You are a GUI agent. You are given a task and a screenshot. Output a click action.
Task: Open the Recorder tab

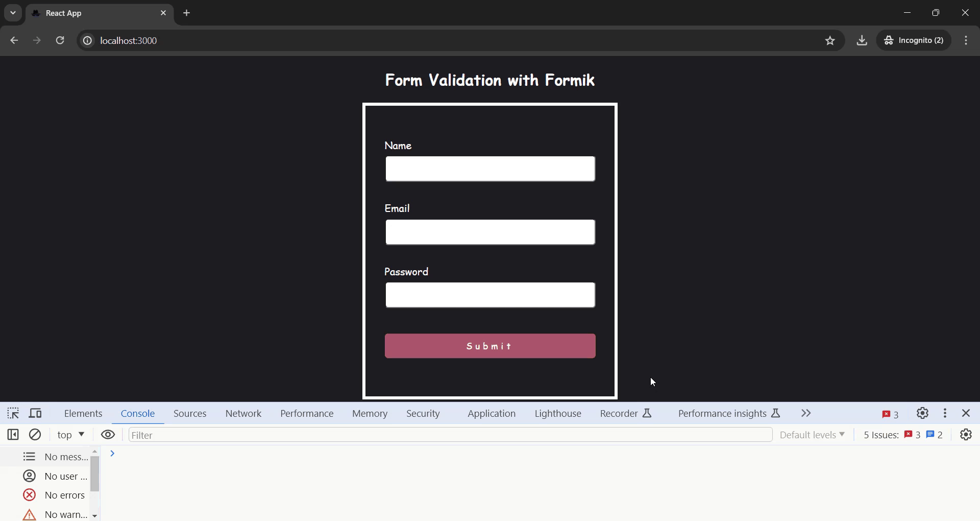coord(626,414)
